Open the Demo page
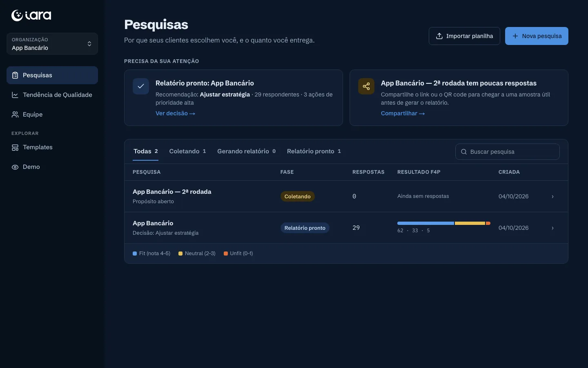 (52, 167)
